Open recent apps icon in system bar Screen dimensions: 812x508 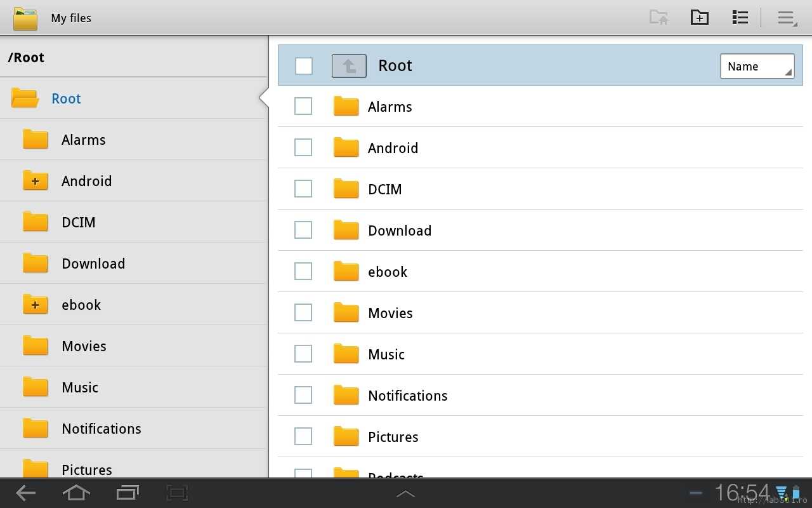coord(128,493)
